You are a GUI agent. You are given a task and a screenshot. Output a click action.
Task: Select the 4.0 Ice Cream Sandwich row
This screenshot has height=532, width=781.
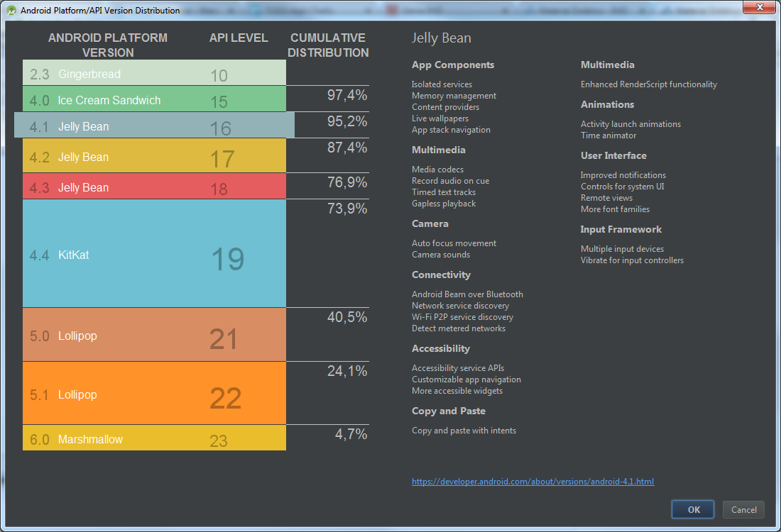pos(154,99)
